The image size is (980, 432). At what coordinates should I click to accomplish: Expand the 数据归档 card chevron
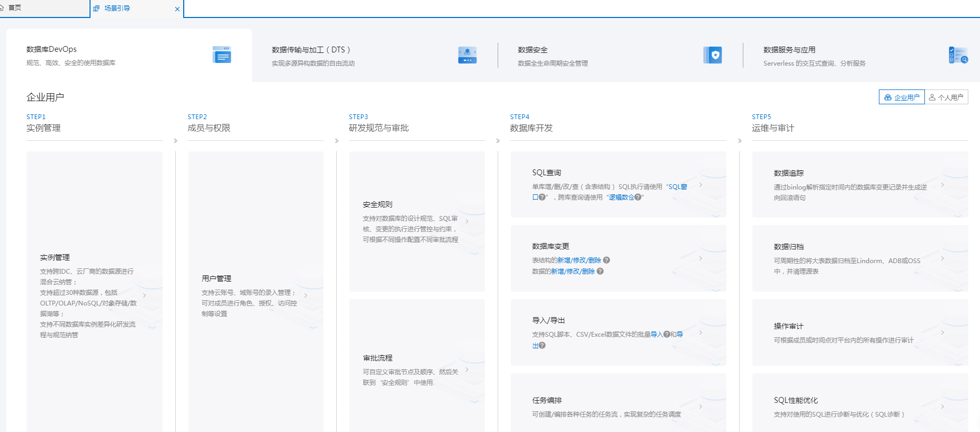[x=943, y=258]
